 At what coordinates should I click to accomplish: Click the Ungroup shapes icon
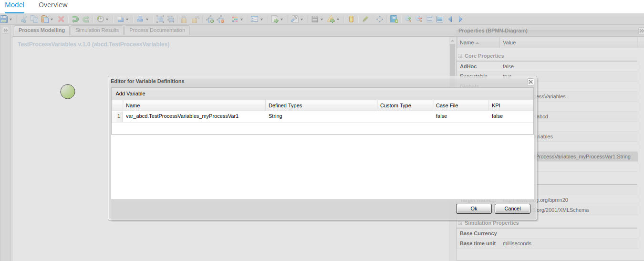(x=171, y=19)
